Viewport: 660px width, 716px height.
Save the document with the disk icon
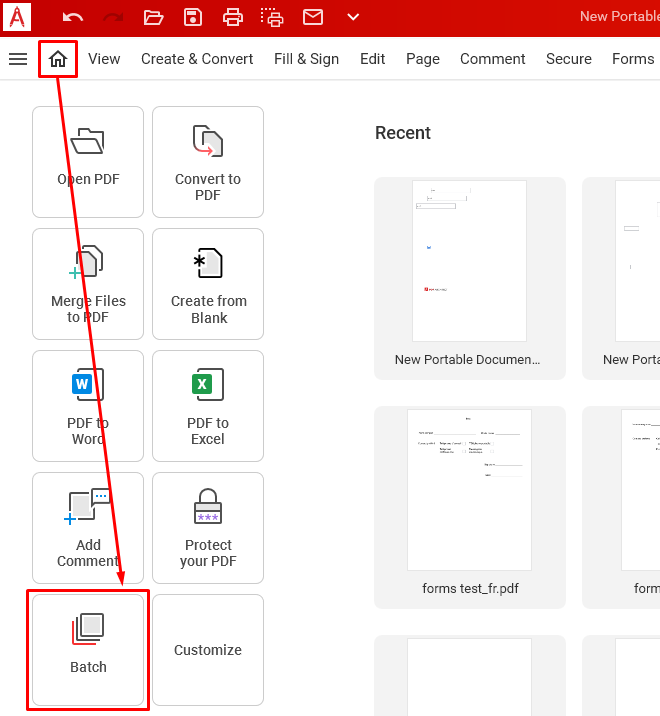click(193, 17)
